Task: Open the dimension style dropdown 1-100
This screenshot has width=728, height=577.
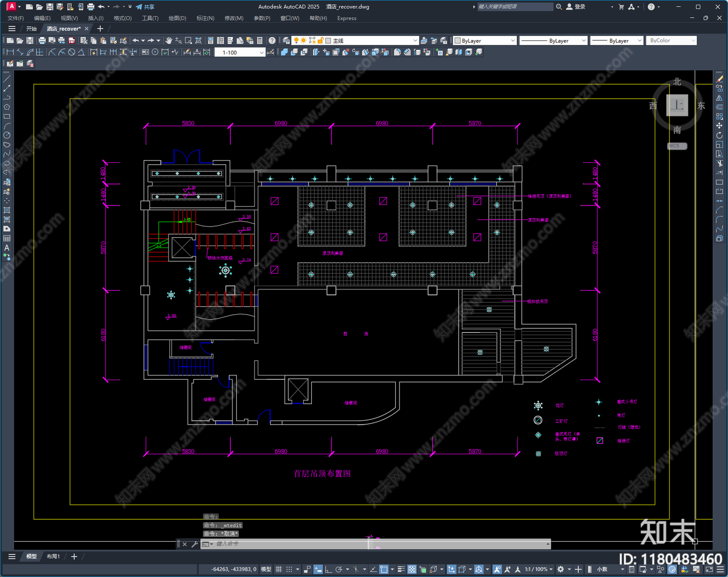Action: (x=262, y=52)
